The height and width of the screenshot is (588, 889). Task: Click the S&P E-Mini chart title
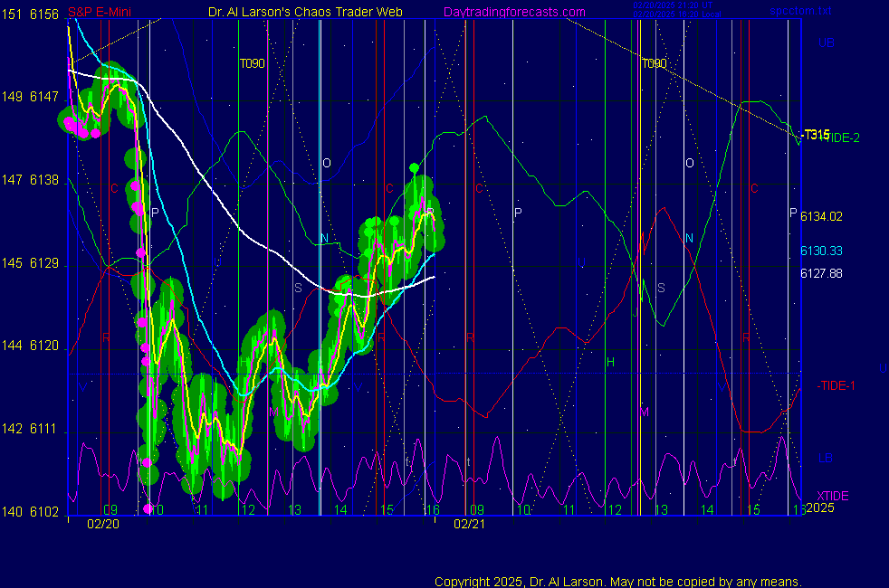[x=100, y=12]
